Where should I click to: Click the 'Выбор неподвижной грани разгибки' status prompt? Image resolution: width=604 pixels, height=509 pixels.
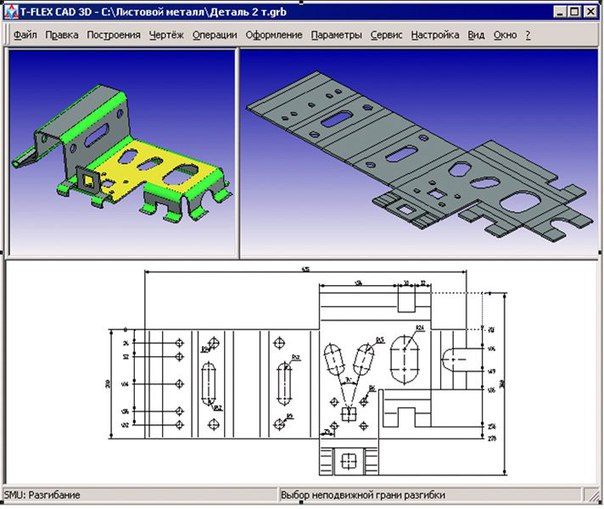(363, 495)
